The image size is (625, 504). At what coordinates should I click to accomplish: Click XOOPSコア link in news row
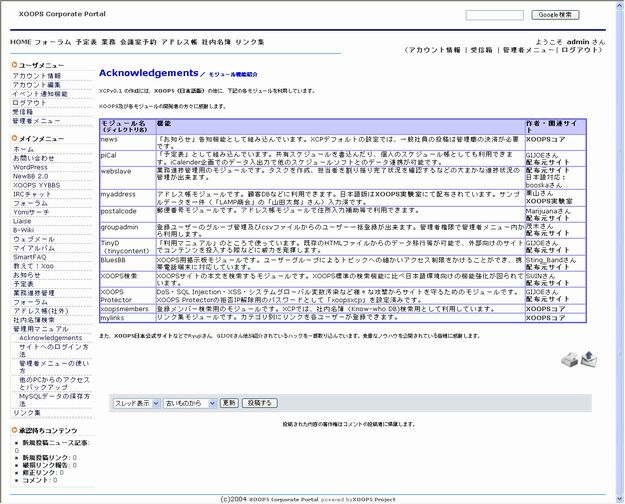click(546, 140)
